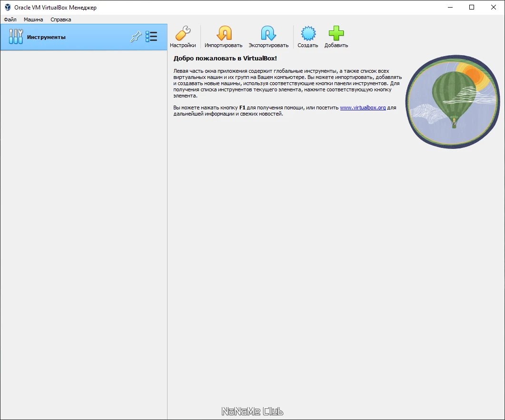Minimize the VirtualBox Manager window
The width and height of the screenshot is (505, 420).
pos(450,8)
